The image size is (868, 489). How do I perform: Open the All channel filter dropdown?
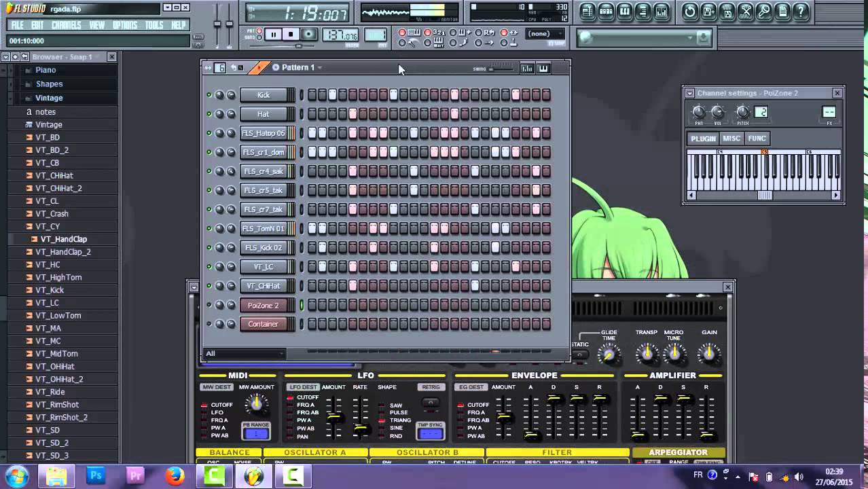[245, 353]
